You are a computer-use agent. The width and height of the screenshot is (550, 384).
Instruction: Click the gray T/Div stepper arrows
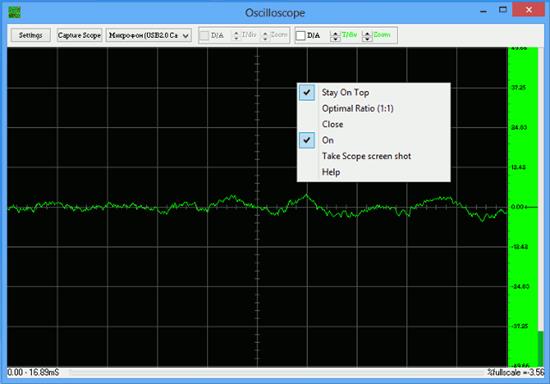(x=236, y=35)
